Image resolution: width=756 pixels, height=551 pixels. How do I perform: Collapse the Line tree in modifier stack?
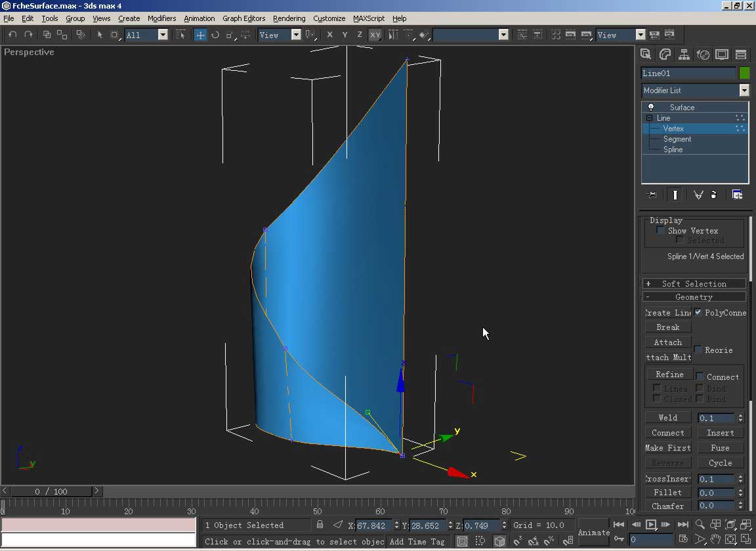coord(649,118)
